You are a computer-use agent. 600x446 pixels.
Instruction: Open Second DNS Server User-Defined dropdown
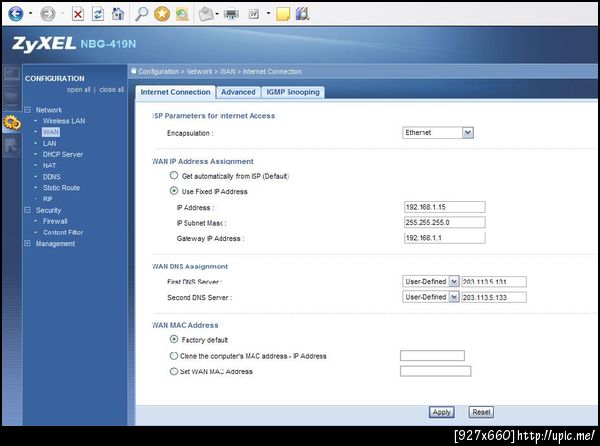pyautogui.click(x=430, y=297)
